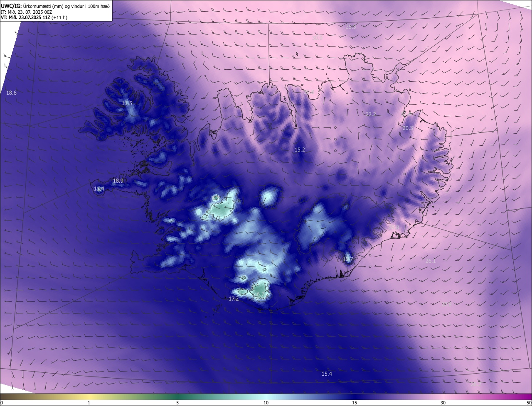Click the 22.2 value label

coord(371,114)
